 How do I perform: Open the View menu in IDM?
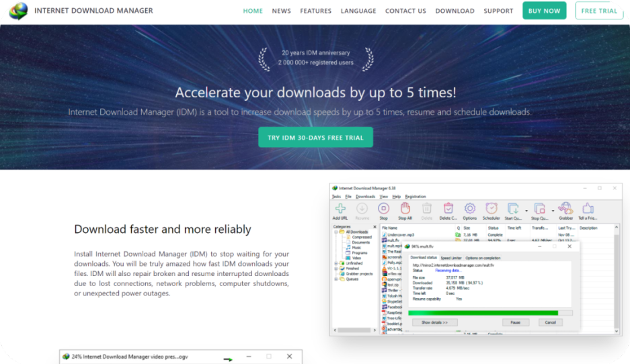click(x=384, y=197)
